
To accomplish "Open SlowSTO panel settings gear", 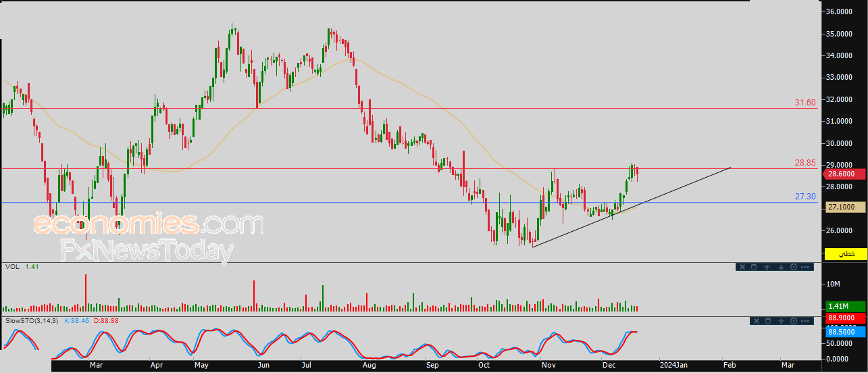I will (x=794, y=320).
